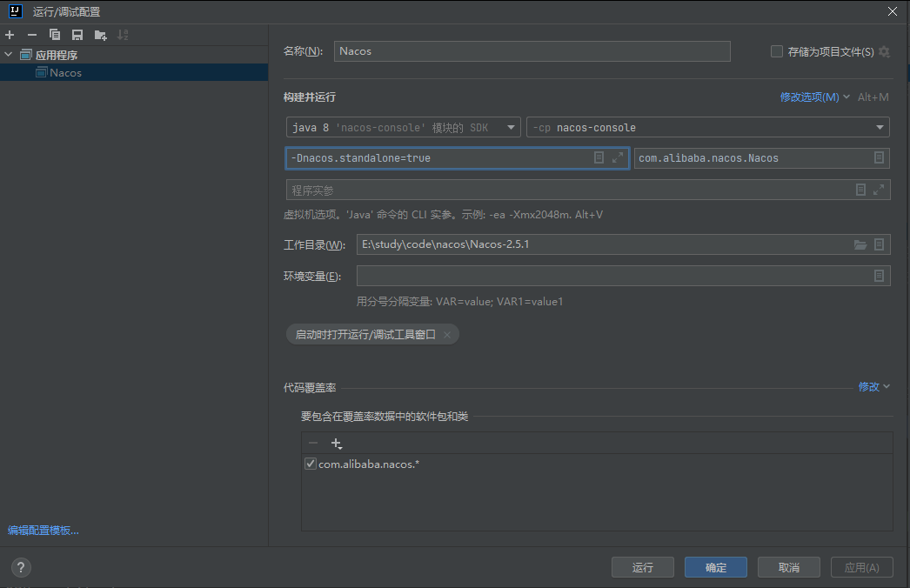Expand the program arguments field with the expand icon
This screenshot has width=910, height=588.
pyautogui.click(x=879, y=190)
